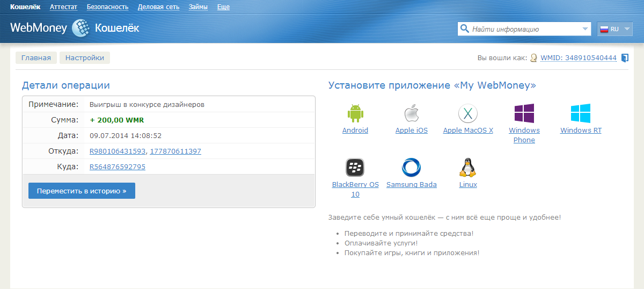
Task: Click the Заведите себе умный кошелёк sentence
Action: (444, 218)
